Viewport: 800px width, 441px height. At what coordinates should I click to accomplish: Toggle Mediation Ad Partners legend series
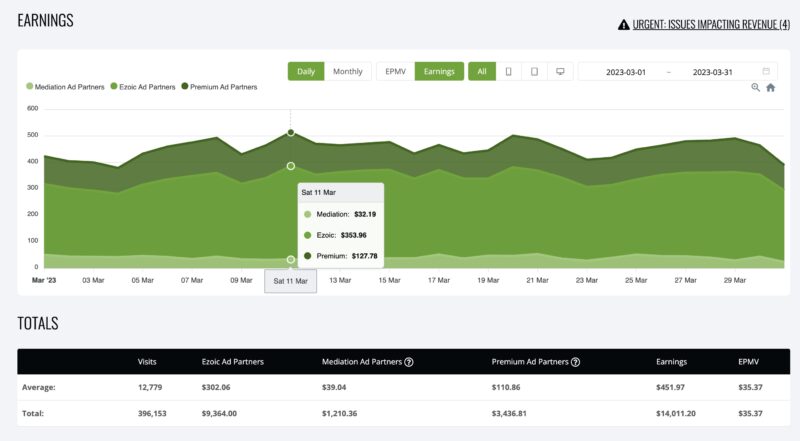pos(66,87)
